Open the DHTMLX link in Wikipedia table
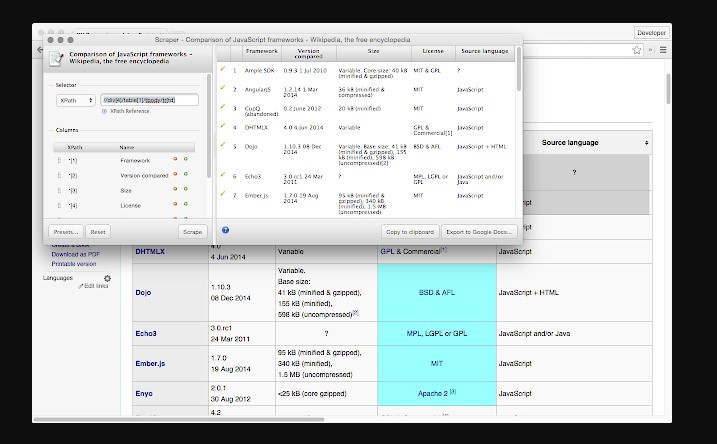717x444 pixels. pyautogui.click(x=150, y=251)
